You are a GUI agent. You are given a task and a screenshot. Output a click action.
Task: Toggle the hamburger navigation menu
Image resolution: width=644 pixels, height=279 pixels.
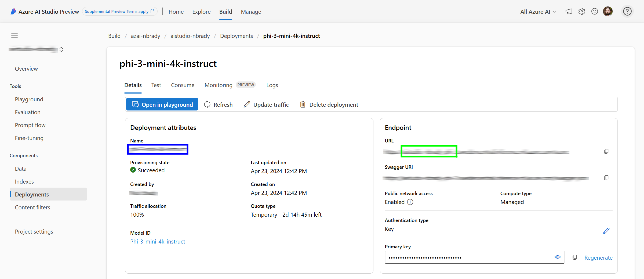(x=14, y=35)
